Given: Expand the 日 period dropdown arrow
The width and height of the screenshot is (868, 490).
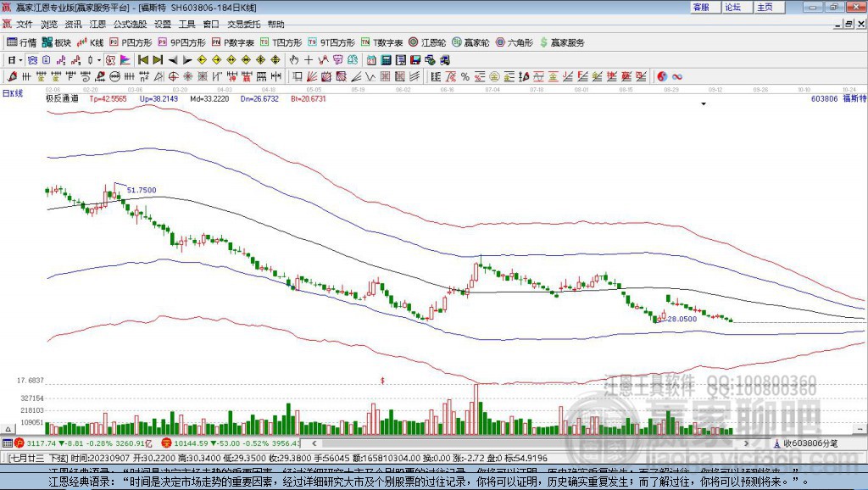Looking at the screenshot, I should point(20,60).
